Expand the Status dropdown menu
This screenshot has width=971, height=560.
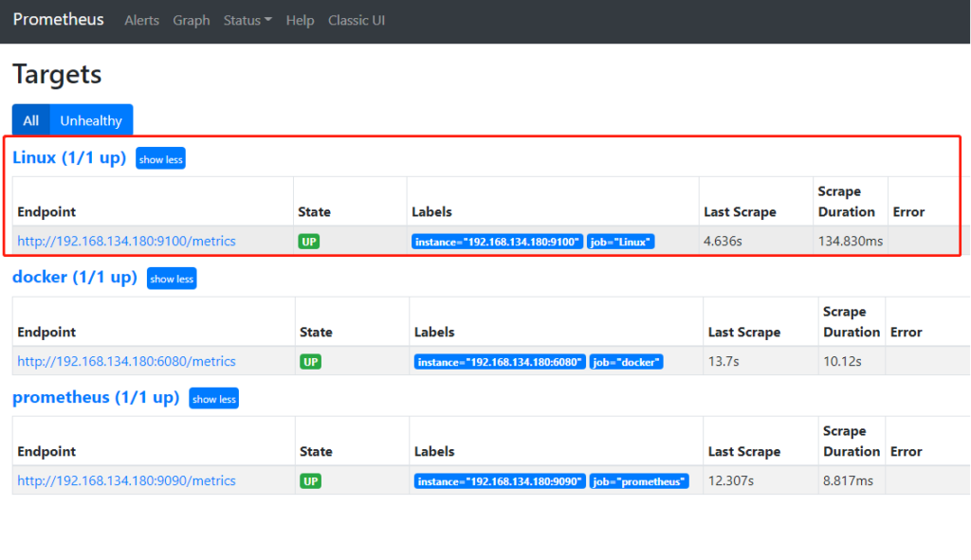click(247, 21)
